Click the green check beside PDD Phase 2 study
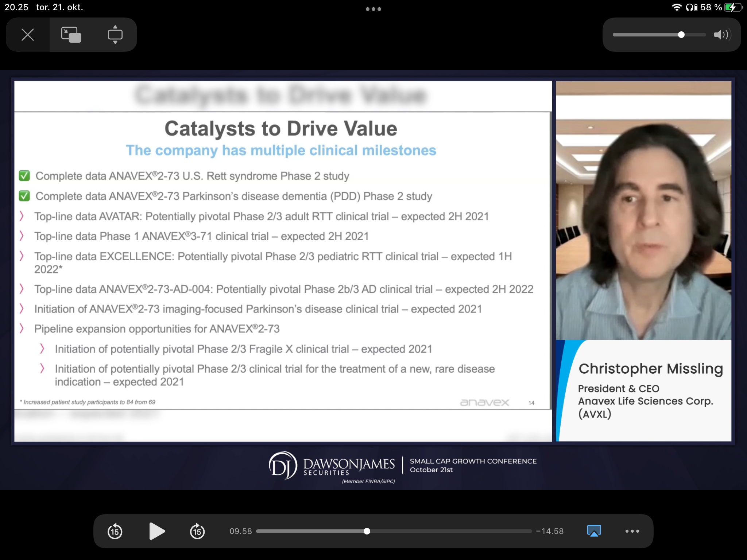Viewport: 747px width, 560px height. (x=24, y=196)
